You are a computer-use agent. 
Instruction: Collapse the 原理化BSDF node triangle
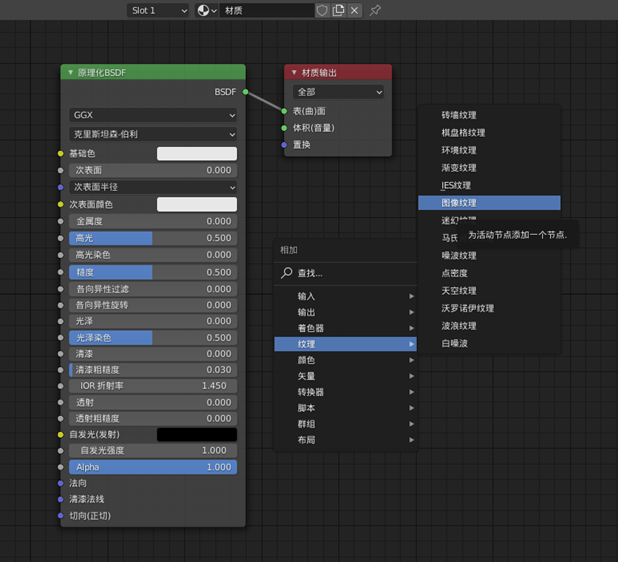point(71,73)
